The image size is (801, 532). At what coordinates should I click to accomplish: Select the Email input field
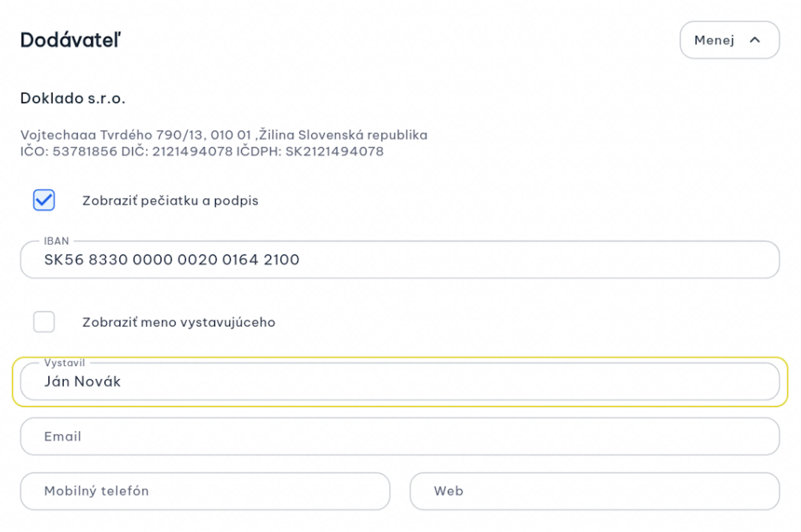(x=400, y=436)
